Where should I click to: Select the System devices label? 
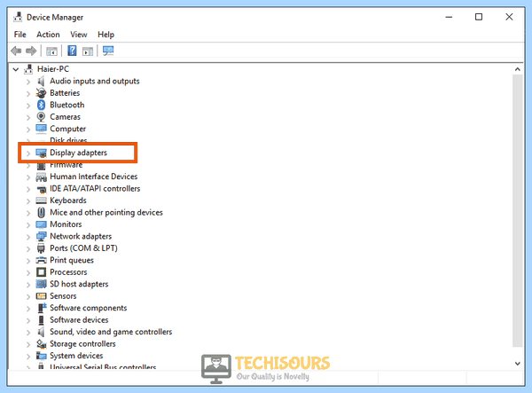pos(76,356)
